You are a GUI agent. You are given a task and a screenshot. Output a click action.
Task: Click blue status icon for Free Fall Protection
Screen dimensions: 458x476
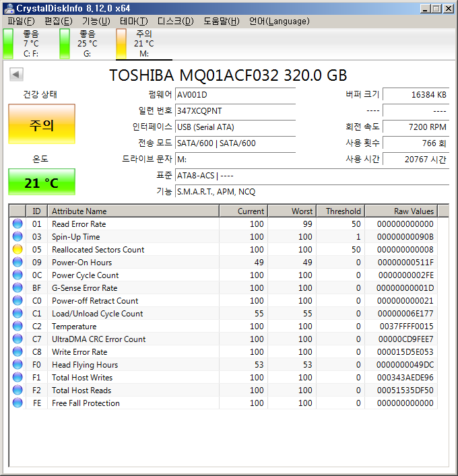pyautogui.click(x=18, y=403)
